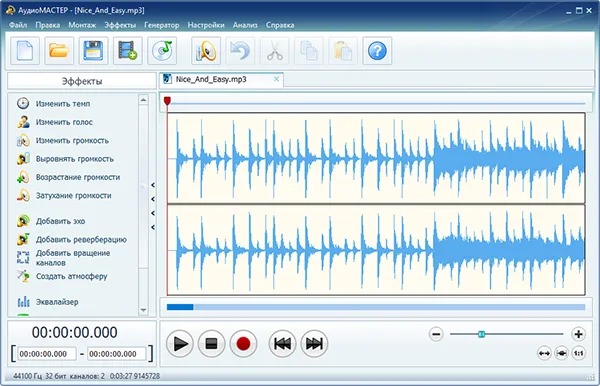The height and width of the screenshot is (386, 600).
Task: Open the Эффекты menu
Action: (120, 25)
